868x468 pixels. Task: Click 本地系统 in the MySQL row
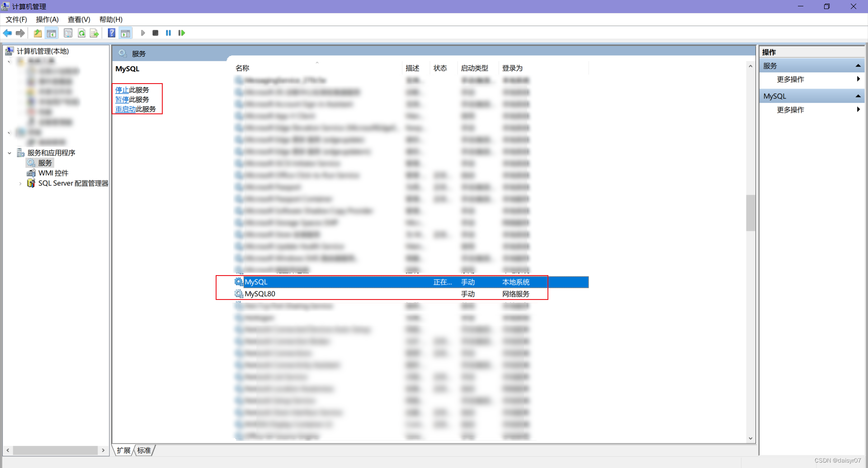(516, 282)
